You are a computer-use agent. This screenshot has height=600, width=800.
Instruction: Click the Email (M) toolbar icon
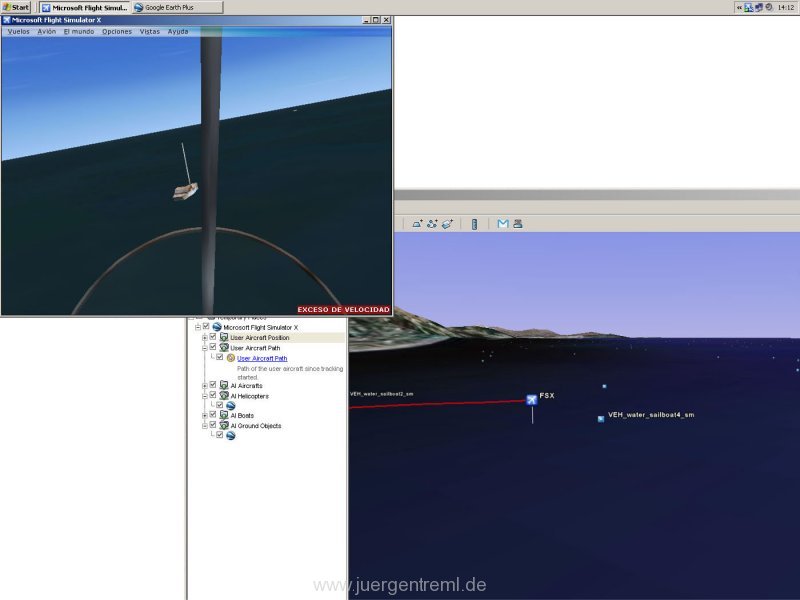(503, 223)
